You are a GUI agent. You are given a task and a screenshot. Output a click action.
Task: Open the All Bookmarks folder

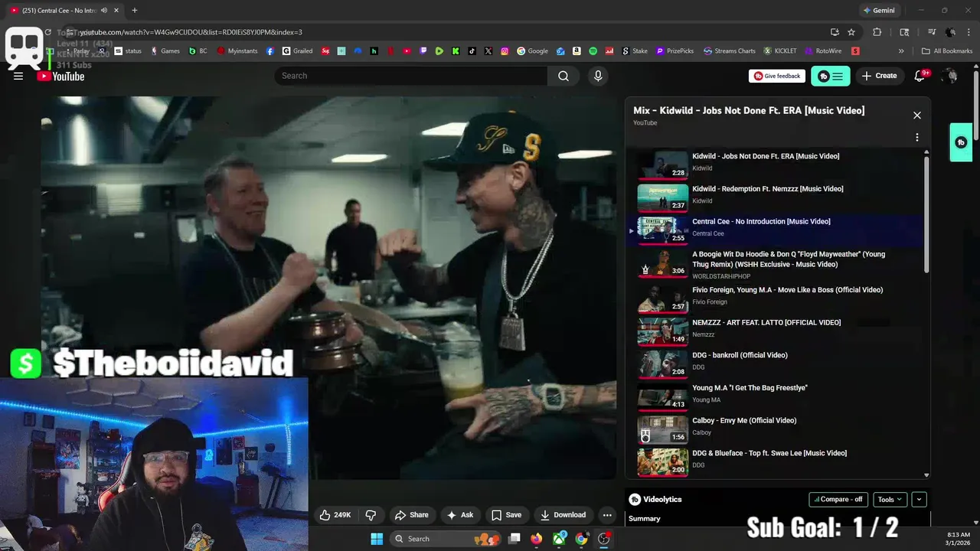pyautogui.click(x=947, y=51)
